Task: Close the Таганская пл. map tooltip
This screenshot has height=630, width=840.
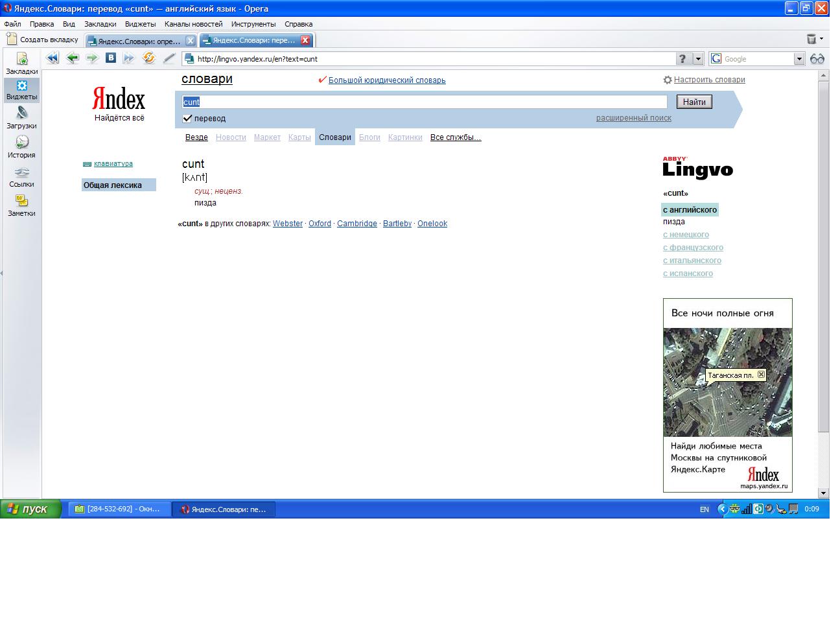Action: (x=761, y=375)
